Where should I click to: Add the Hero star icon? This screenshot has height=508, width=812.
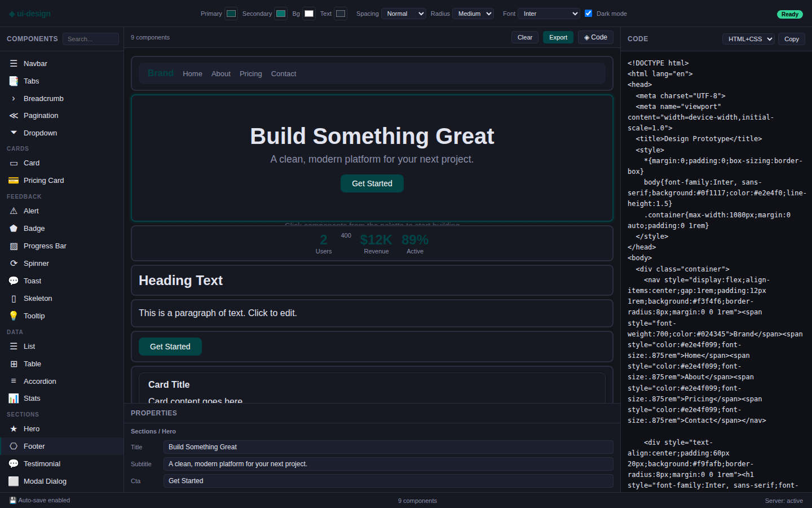click(x=14, y=429)
